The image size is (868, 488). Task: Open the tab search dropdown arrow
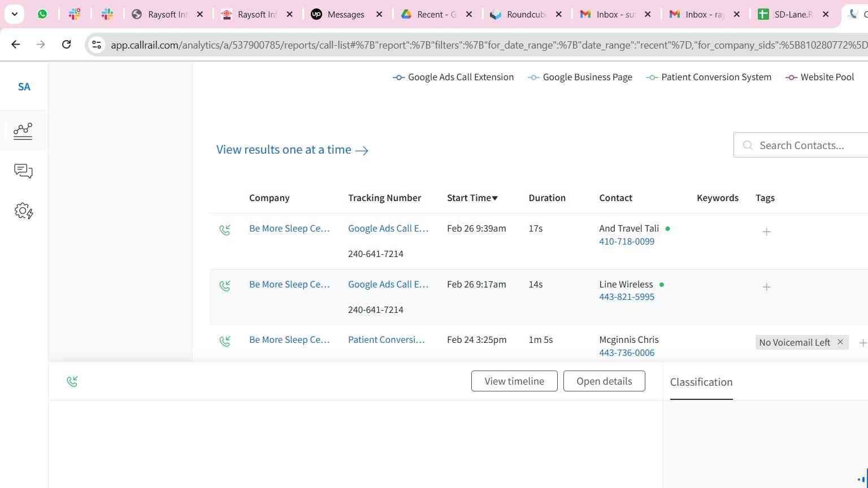tap(14, 14)
